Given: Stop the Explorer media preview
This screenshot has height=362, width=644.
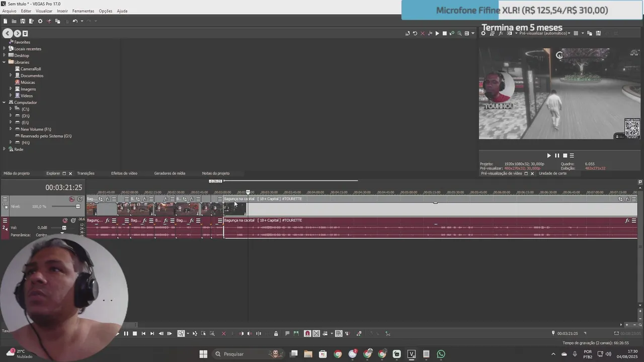Looking at the screenshot, I should pyautogui.click(x=445, y=34).
